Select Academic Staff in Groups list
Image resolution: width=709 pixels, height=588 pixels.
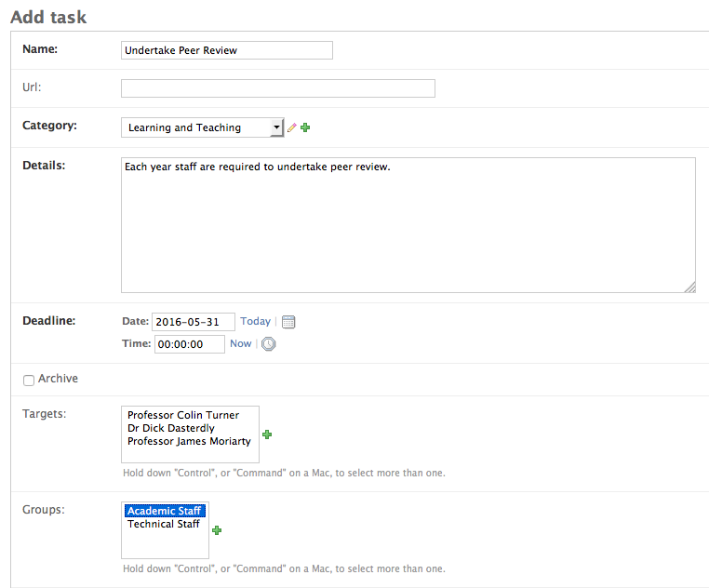[x=165, y=511]
